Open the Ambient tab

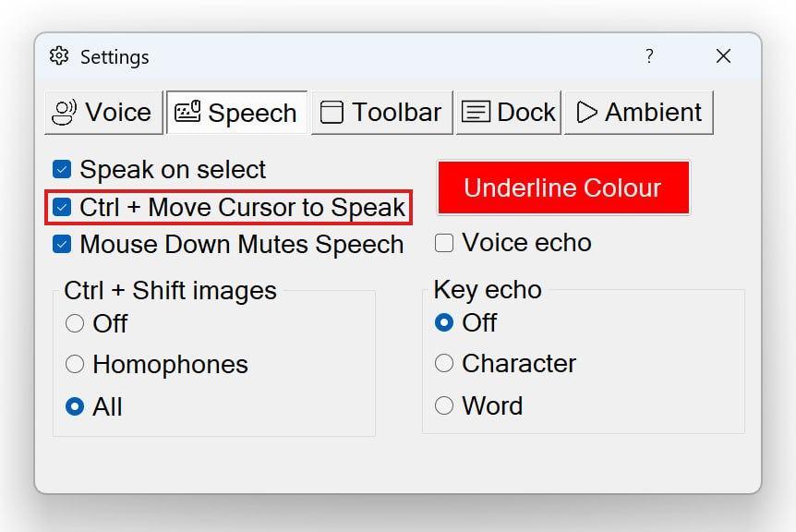639,113
